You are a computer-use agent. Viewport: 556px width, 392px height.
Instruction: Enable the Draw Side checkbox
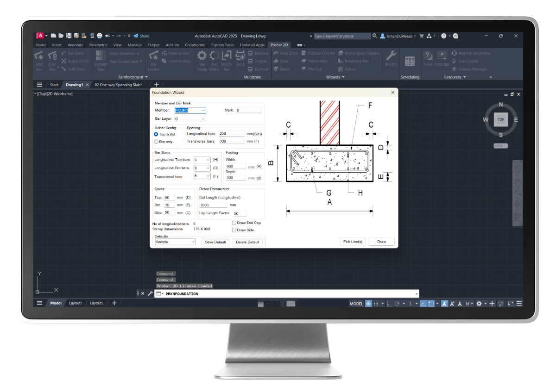coord(234,230)
